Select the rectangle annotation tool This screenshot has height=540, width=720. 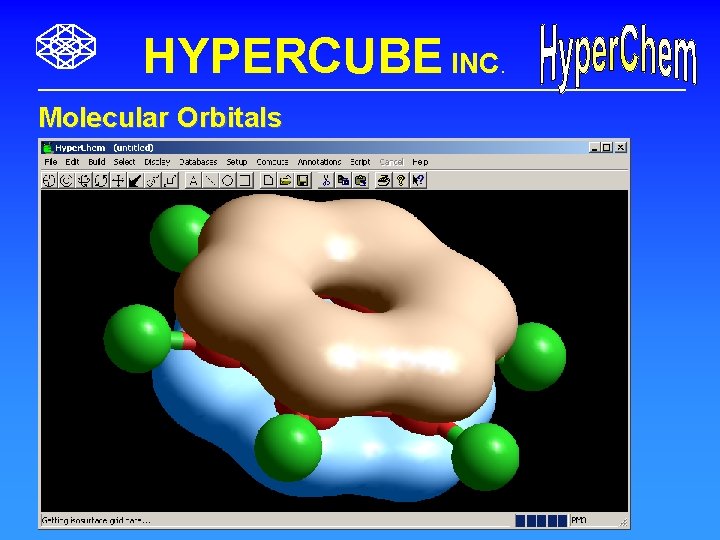245,180
